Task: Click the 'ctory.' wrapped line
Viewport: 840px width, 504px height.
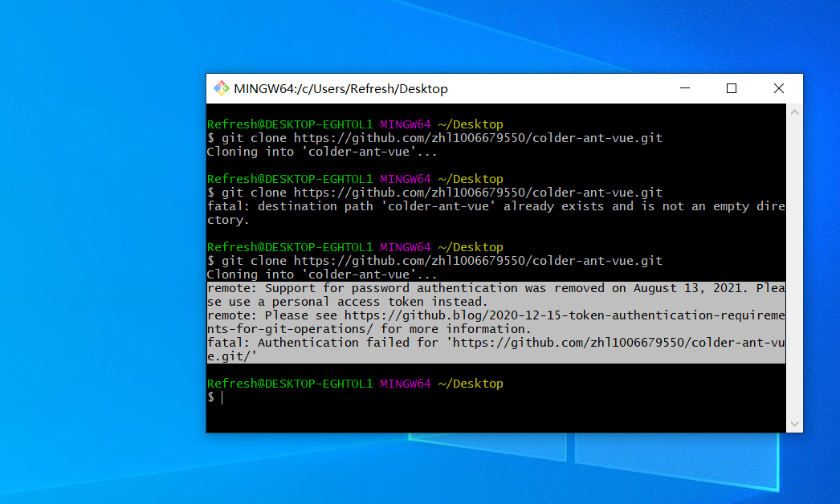Action: point(228,220)
